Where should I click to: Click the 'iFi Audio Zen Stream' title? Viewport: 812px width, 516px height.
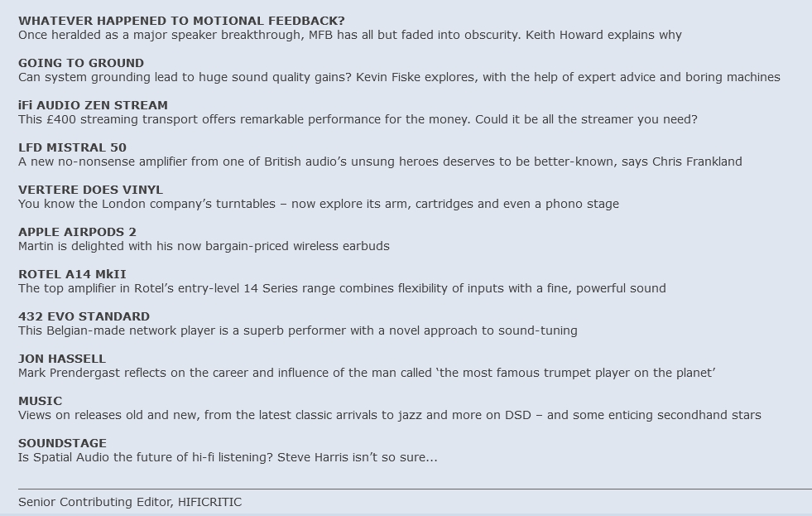pos(93,105)
